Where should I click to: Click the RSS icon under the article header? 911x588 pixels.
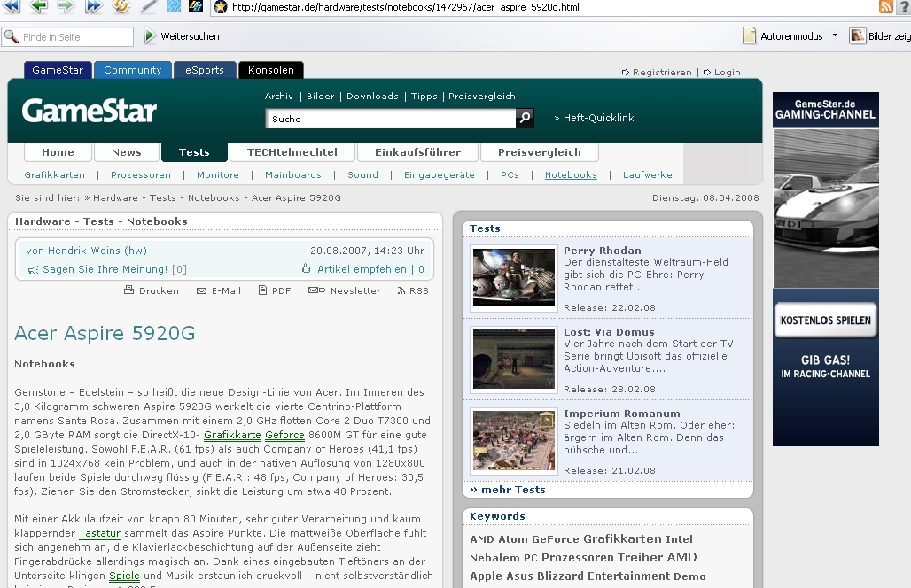(x=401, y=290)
